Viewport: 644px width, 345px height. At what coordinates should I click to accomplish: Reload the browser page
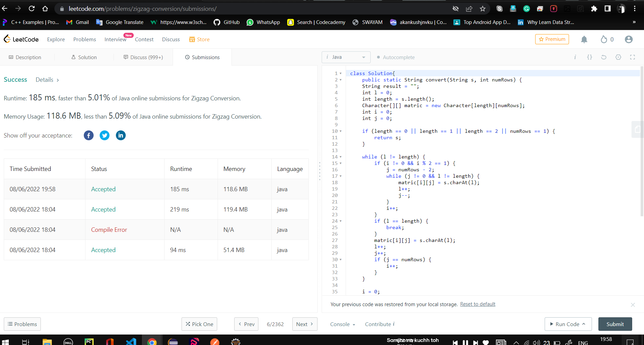pyautogui.click(x=32, y=8)
